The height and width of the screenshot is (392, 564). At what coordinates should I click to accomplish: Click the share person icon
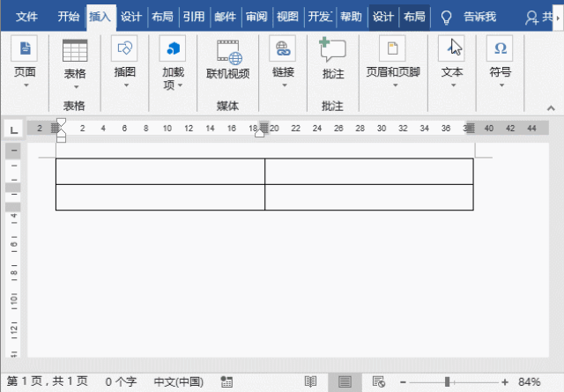(x=531, y=18)
